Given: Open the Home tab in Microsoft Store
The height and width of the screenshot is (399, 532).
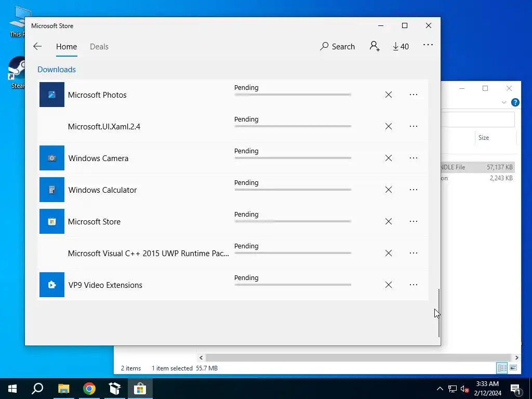Looking at the screenshot, I should click(x=66, y=46).
